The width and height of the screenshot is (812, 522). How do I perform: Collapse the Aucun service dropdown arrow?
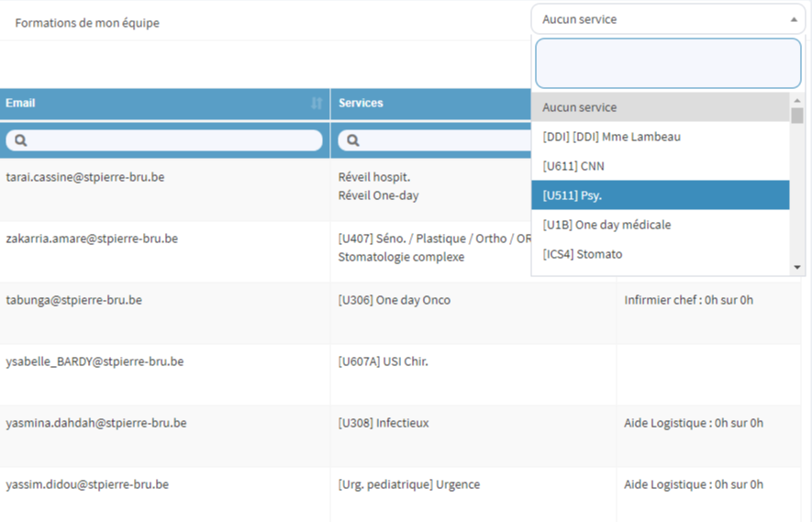794,19
